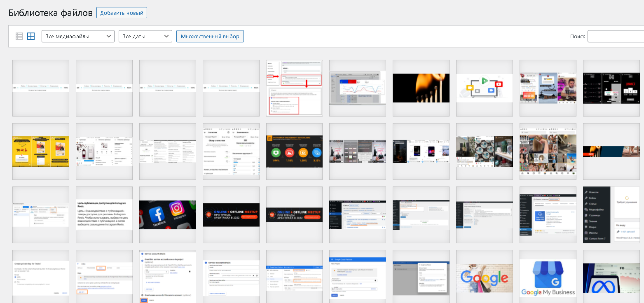Expand the 'Все даты' date filter
Viewport: 644px width, 303px height.
145,36
